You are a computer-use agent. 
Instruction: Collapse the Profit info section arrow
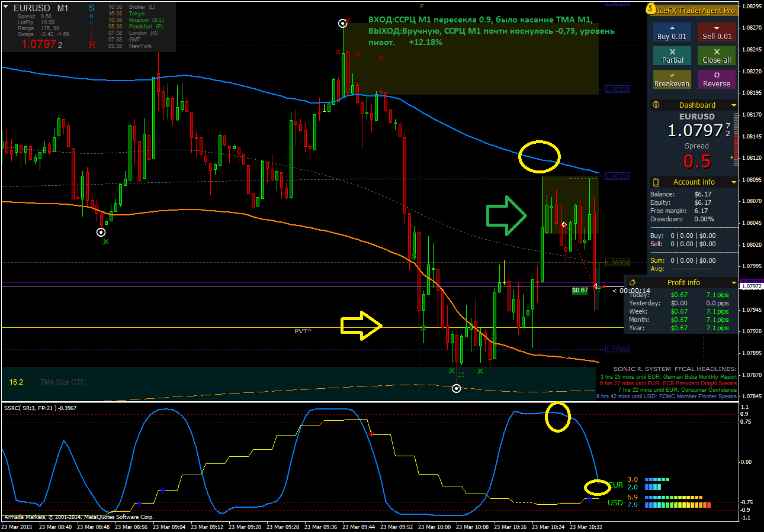[734, 283]
